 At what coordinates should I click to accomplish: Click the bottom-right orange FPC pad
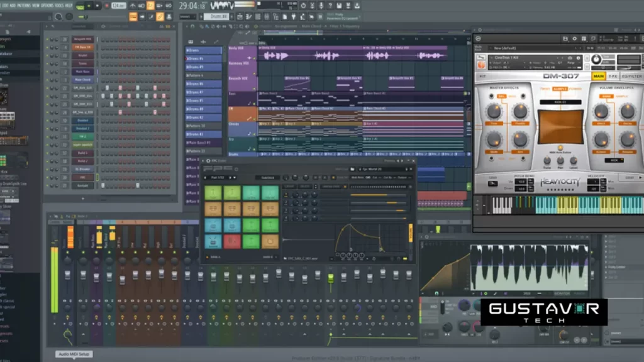(x=270, y=241)
